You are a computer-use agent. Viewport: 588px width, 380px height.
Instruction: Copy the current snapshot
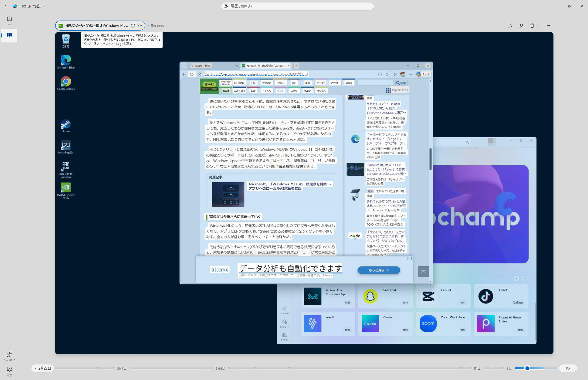(521, 26)
